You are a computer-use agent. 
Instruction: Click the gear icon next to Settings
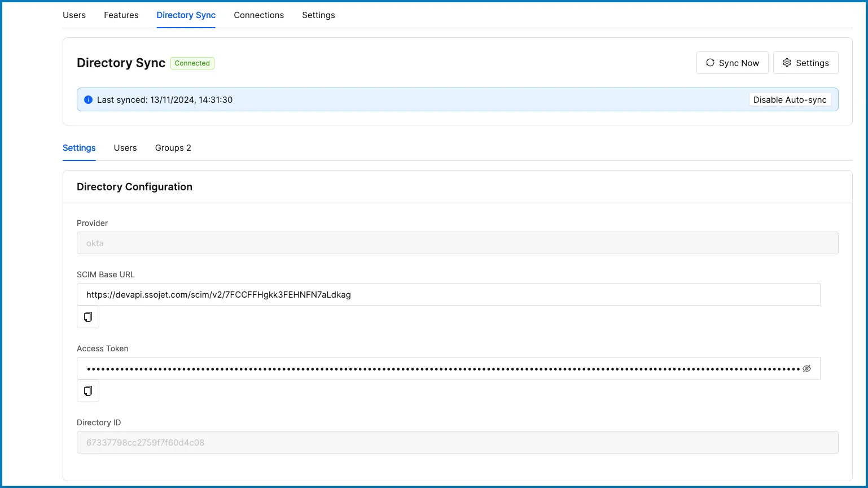point(787,63)
